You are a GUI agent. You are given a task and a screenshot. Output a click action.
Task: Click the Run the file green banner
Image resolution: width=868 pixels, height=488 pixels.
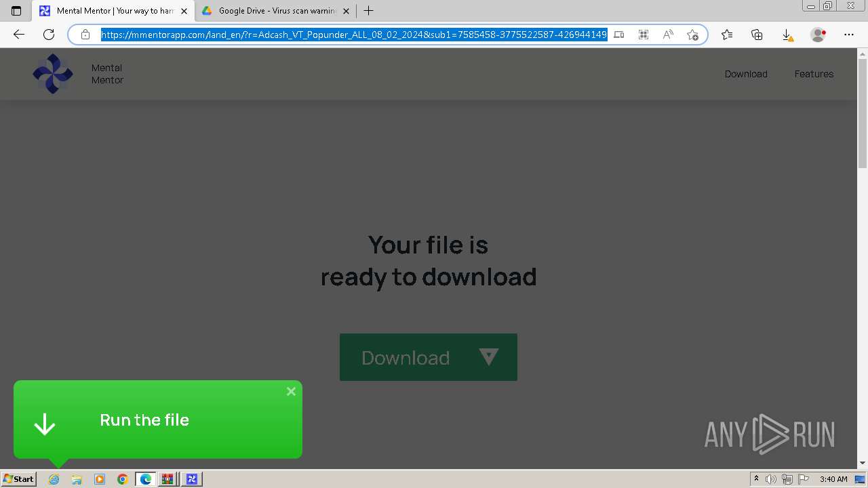pyautogui.click(x=158, y=420)
